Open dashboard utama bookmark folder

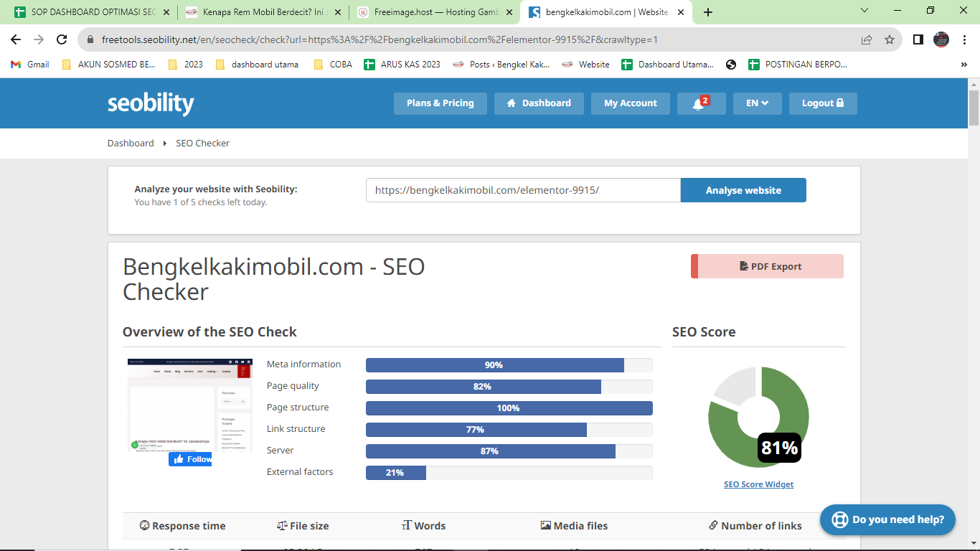point(257,64)
